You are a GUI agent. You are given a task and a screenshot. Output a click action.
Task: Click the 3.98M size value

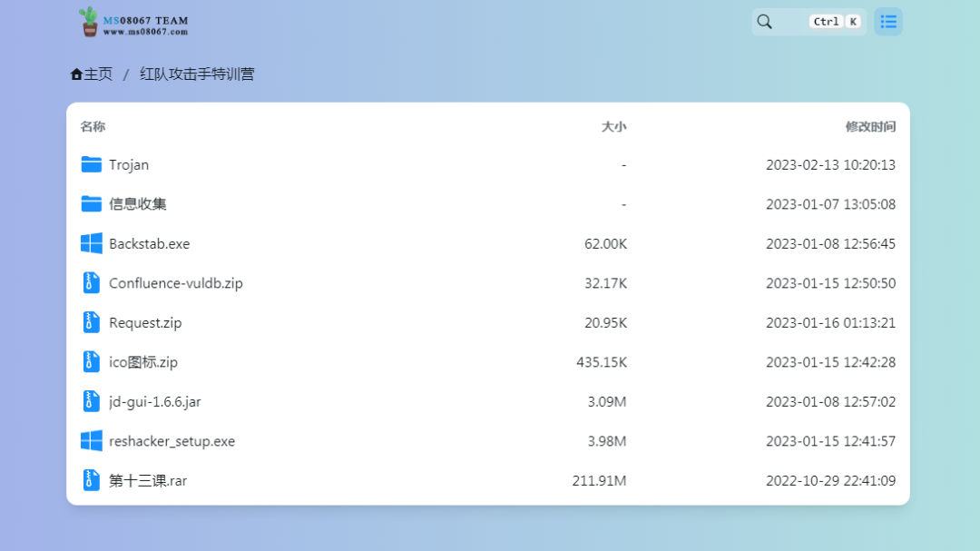click(x=607, y=441)
